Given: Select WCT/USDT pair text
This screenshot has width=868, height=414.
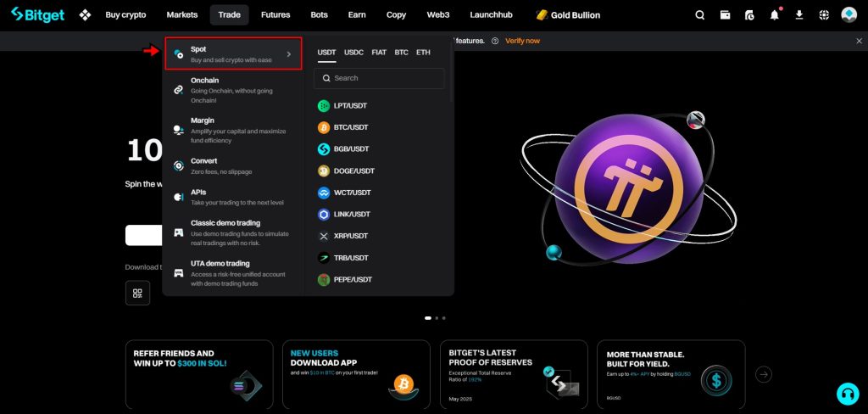Looking at the screenshot, I should pos(352,193).
